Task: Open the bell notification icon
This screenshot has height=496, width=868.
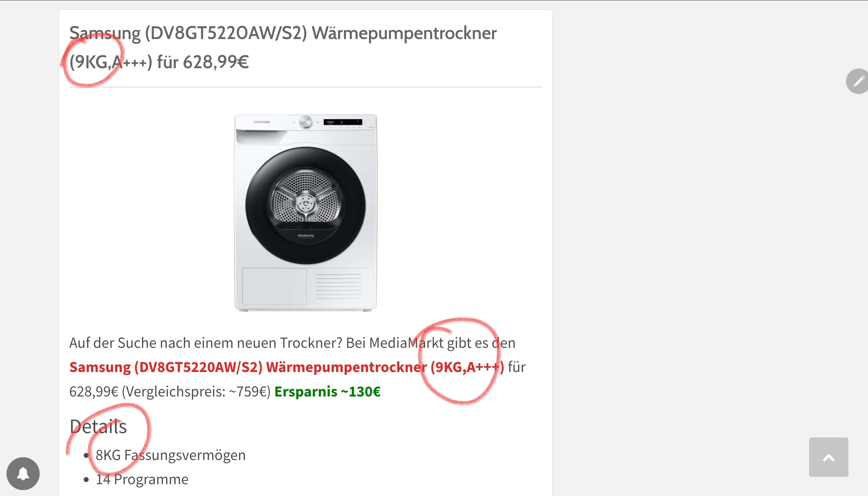Action: click(x=23, y=473)
